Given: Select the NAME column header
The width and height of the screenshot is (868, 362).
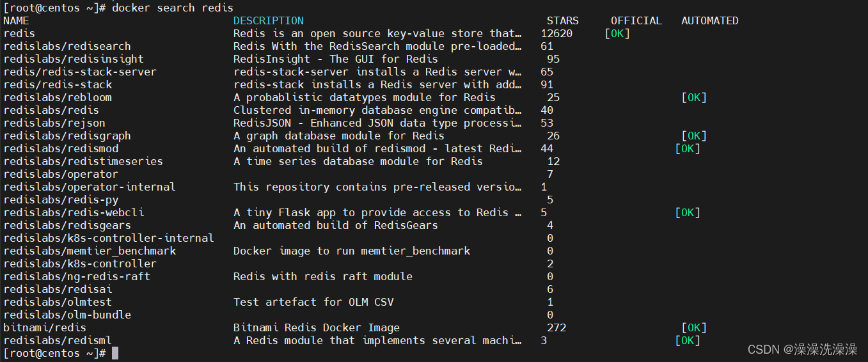Looking at the screenshot, I should pos(16,20).
